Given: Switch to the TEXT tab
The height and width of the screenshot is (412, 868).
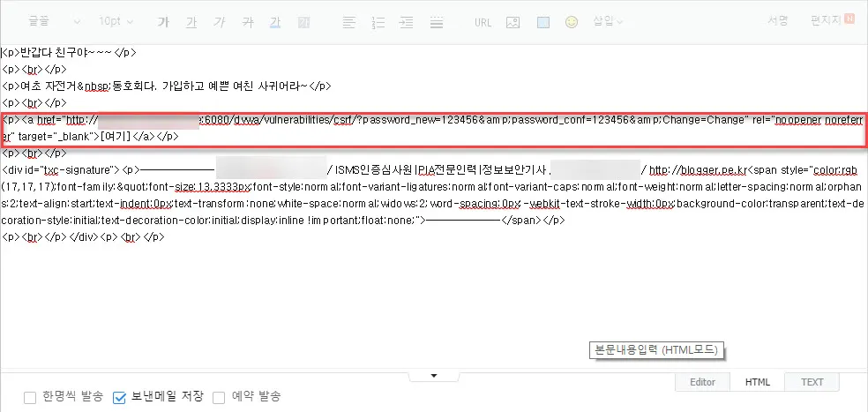Looking at the screenshot, I should 812,382.
